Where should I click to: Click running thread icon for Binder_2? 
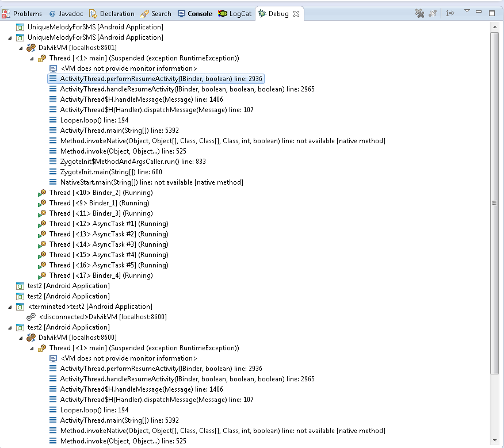tap(42, 193)
